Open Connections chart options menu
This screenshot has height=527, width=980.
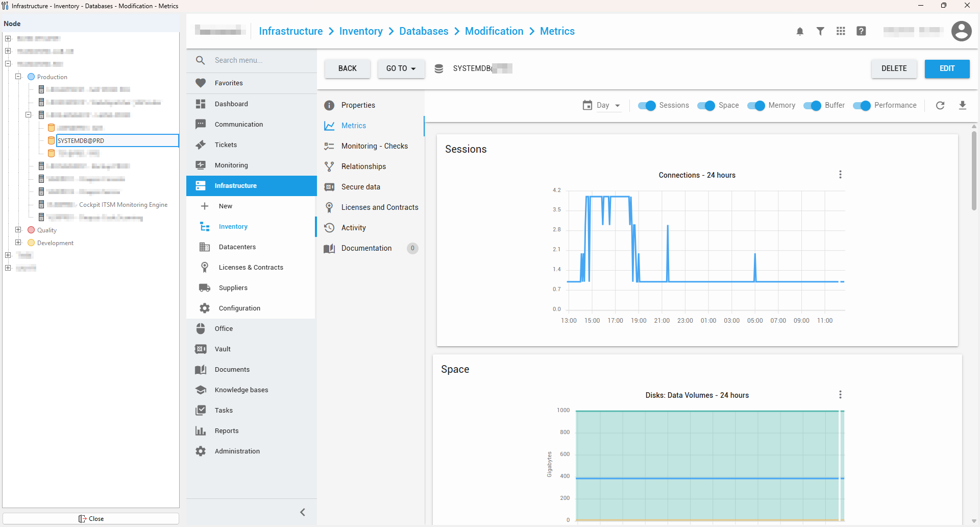[x=840, y=175]
